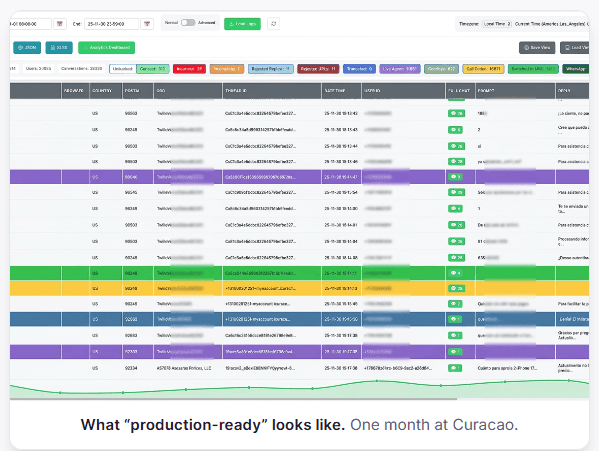Screen dimensions: 599x451
Task: Toggle the Unlocked filter chip
Action: (x=123, y=69)
